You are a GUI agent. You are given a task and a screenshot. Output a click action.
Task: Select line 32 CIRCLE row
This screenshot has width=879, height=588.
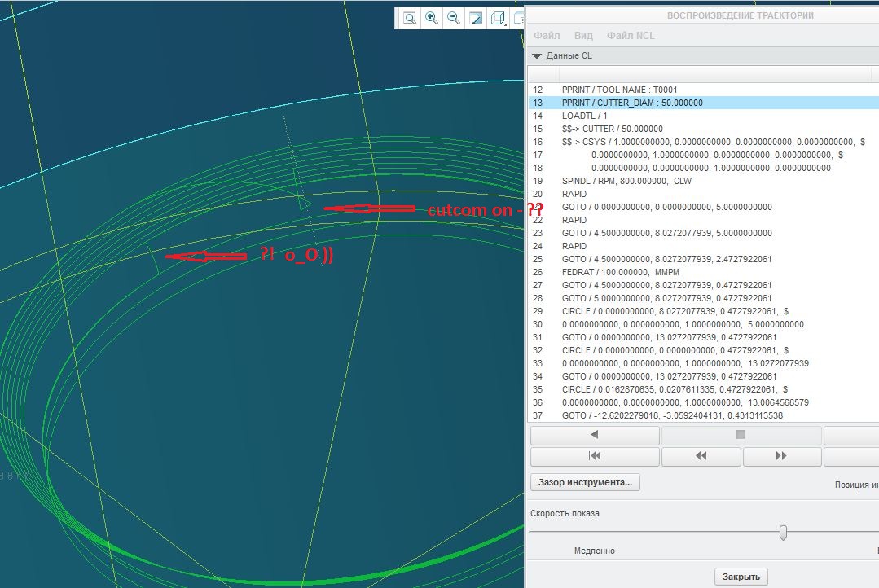click(704, 350)
